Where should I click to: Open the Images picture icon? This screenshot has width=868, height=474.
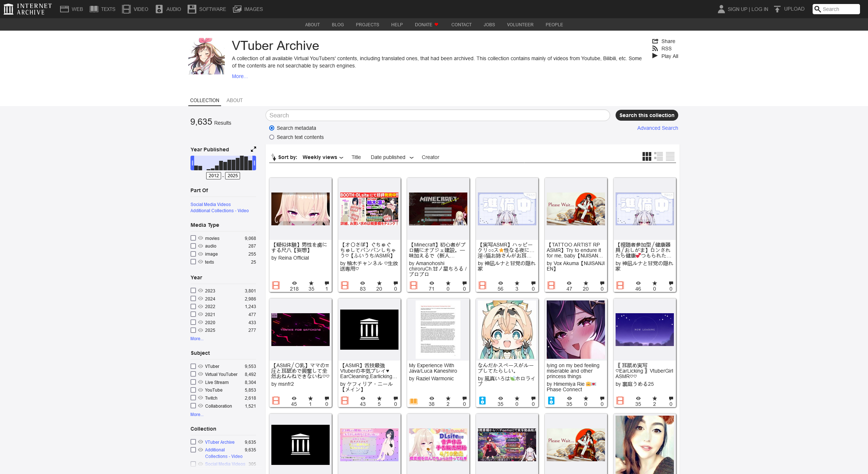237,9
